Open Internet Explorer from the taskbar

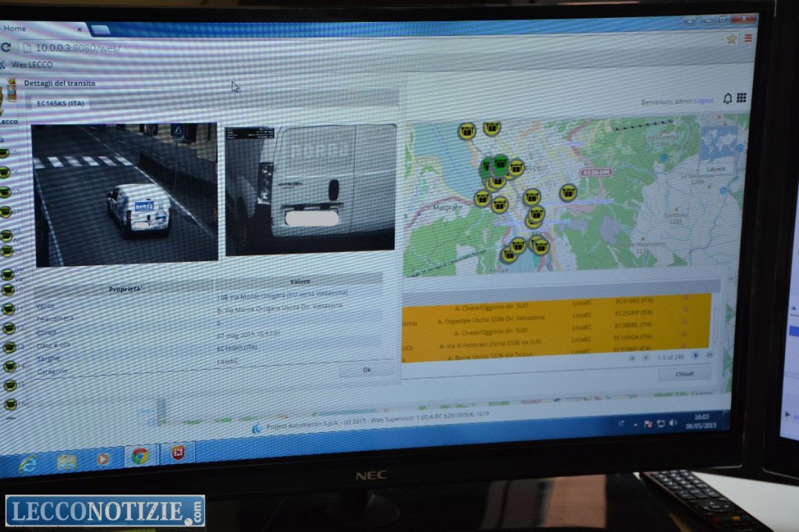pos(28,461)
